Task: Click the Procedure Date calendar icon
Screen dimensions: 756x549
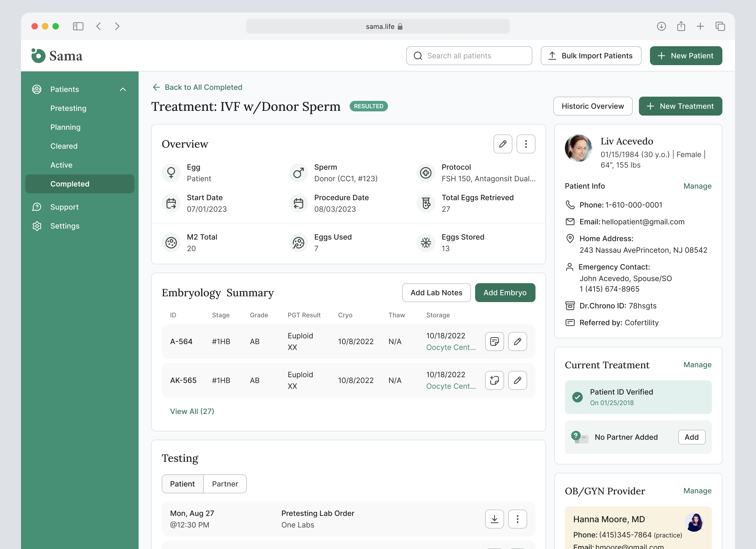Action: pos(298,203)
